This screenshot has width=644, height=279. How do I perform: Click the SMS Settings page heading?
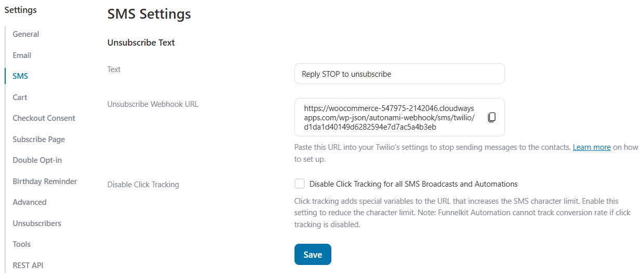point(149,14)
